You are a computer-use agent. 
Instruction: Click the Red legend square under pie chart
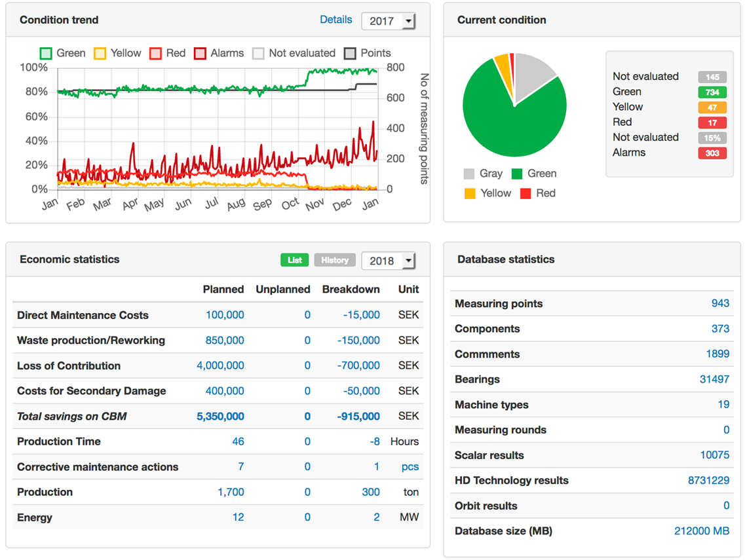pos(526,194)
